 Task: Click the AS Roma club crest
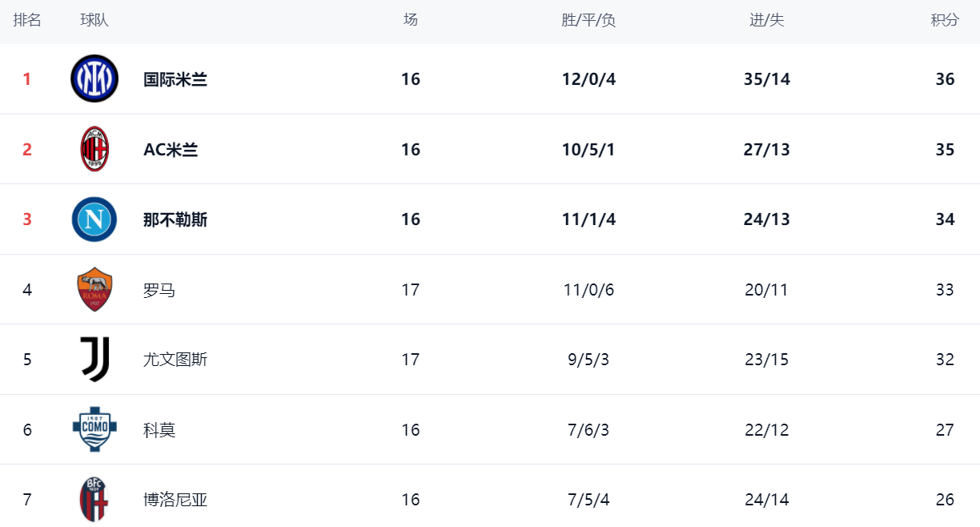(94, 289)
